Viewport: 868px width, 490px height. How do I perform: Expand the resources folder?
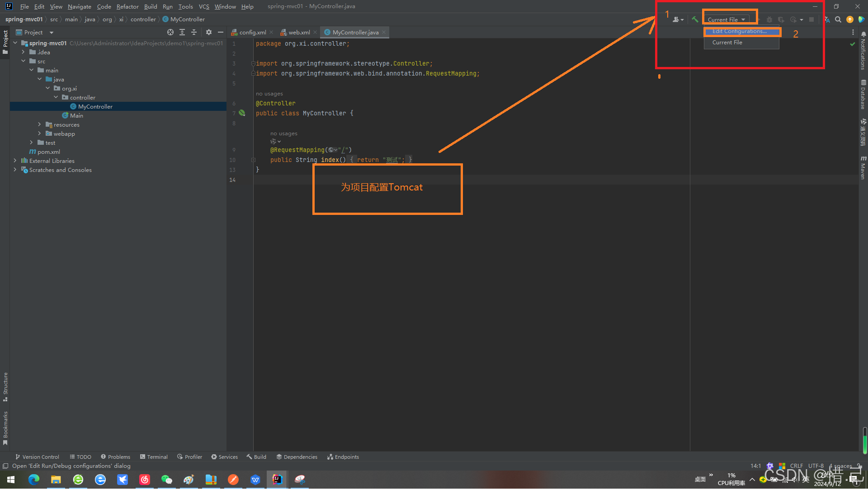point(39,124)
